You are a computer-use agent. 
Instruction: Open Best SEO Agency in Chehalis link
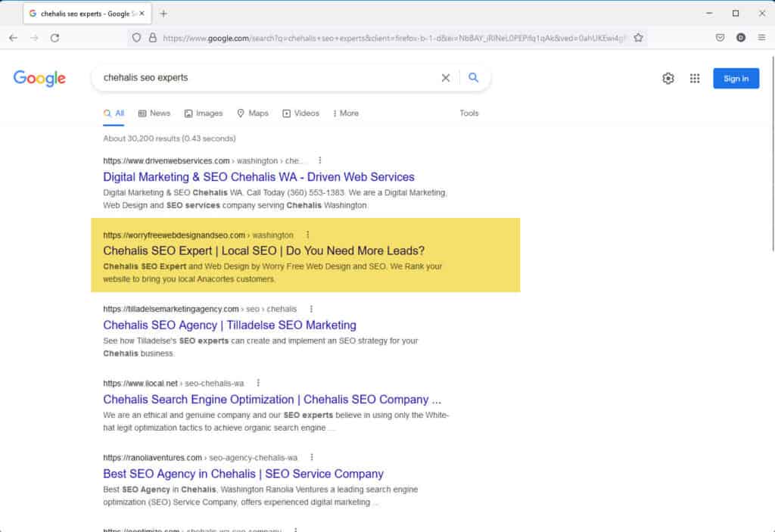(243, 474)
